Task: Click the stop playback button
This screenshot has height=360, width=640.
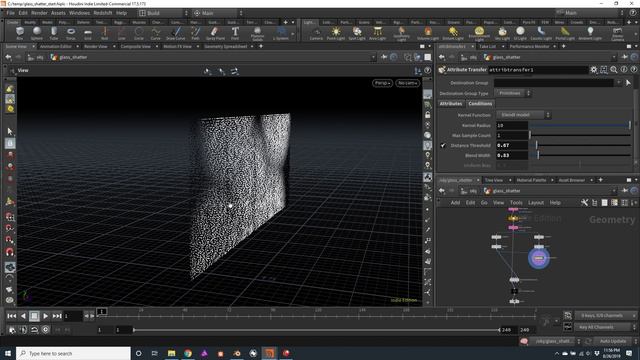Action: coord(34,316)
